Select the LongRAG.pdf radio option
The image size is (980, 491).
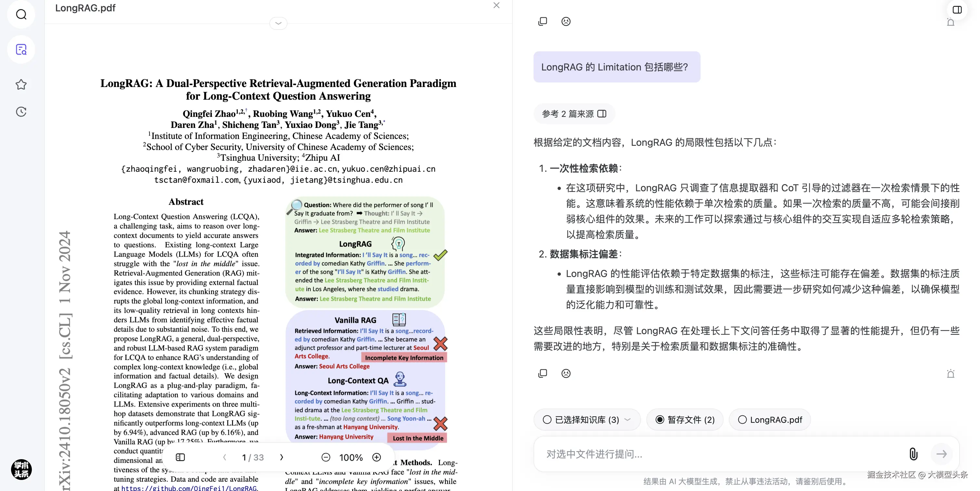742,420
